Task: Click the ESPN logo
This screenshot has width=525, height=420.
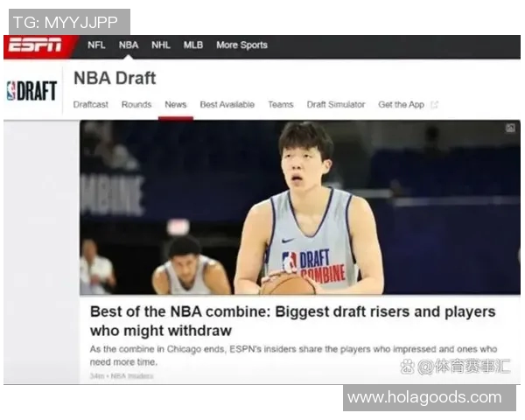Action: [37, 45]
